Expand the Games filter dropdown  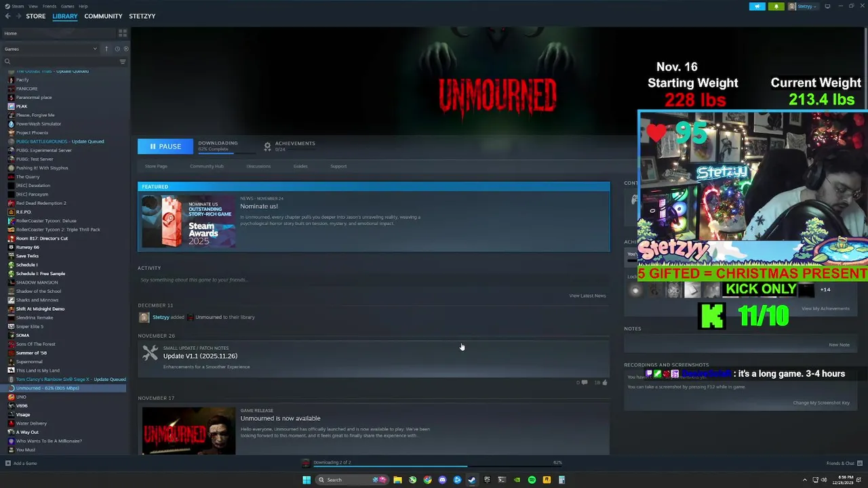(x=51, y=49)
